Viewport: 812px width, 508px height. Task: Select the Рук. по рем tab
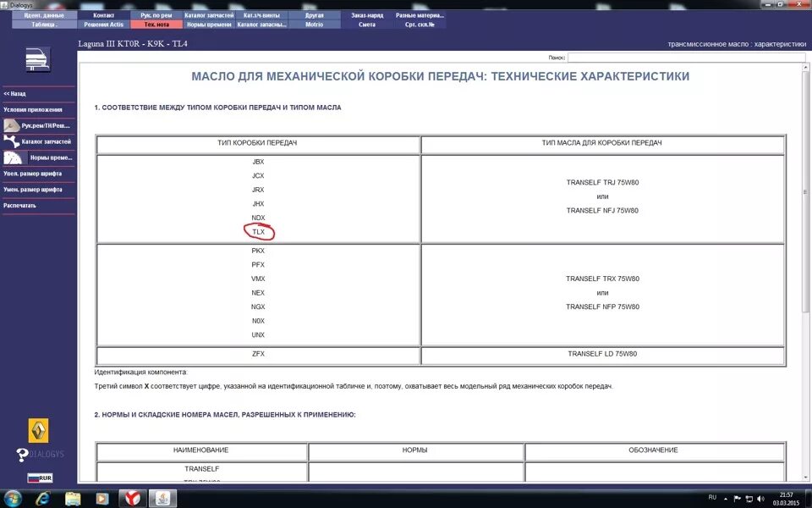[156, 15]
